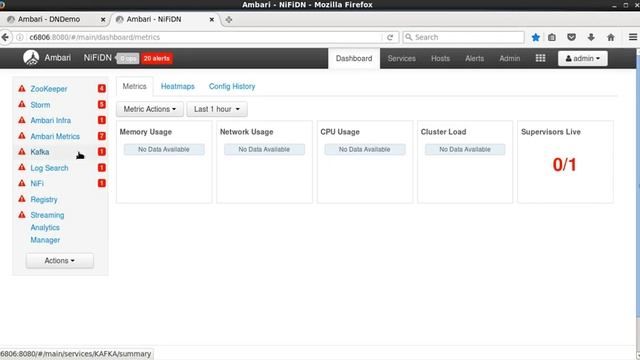
Task: Click the Memory Usage widget
Action: tap(164, 162)
